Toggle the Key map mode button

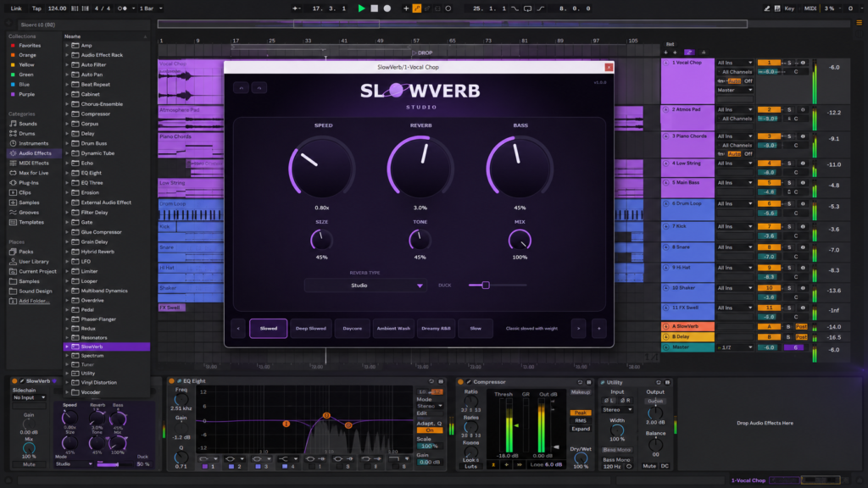tap(789, 8)
